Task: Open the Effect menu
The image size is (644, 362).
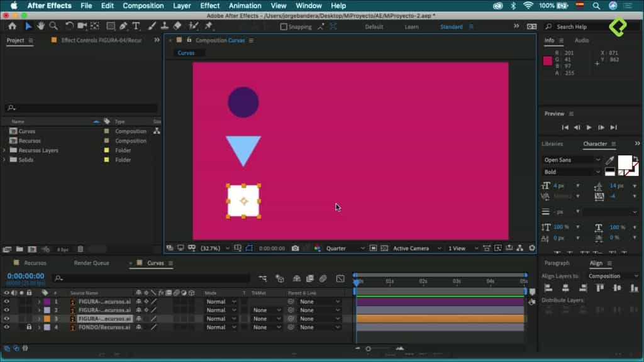Action: [x=210, y=6]
